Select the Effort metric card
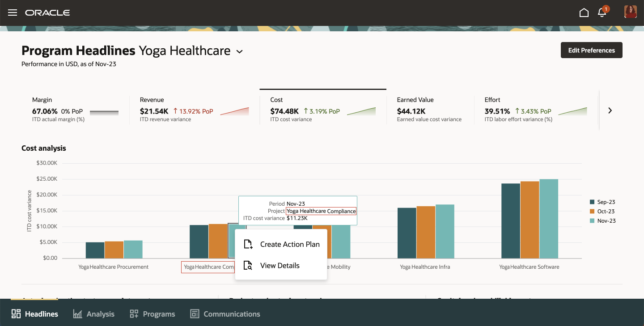 tap(536, 110)
